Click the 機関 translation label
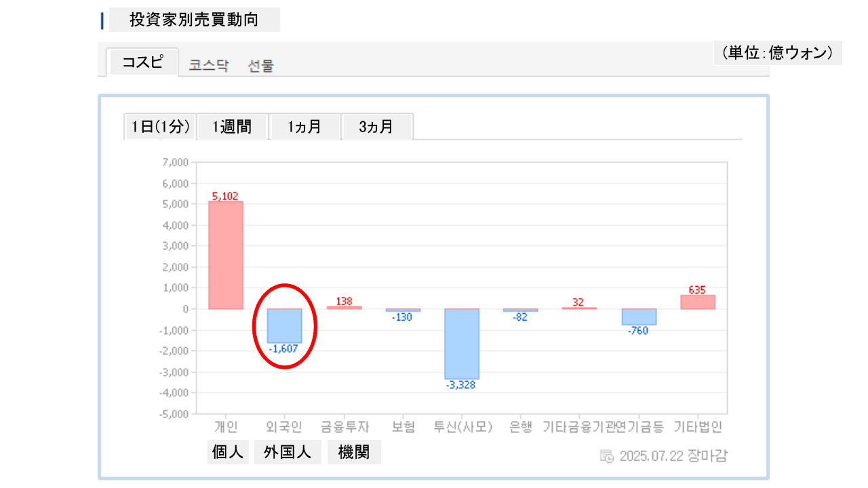The width and height of the screenshot is (868, 488). tap(354, 452)
